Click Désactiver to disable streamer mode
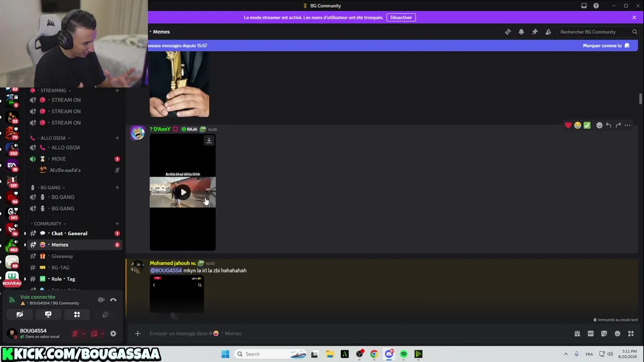The width and height of the screenshot is (644, 362). (x=401, y=18)
